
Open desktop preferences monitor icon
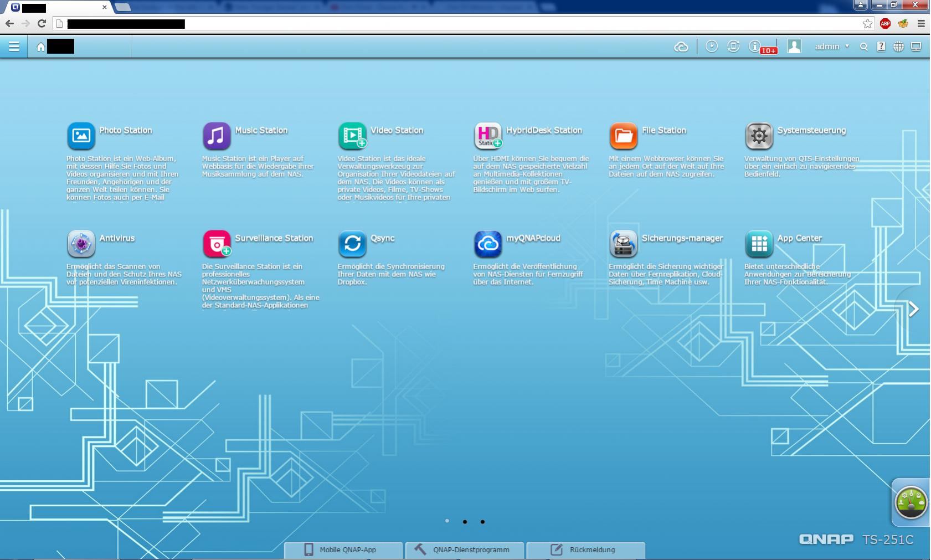(x=916, y=47)
